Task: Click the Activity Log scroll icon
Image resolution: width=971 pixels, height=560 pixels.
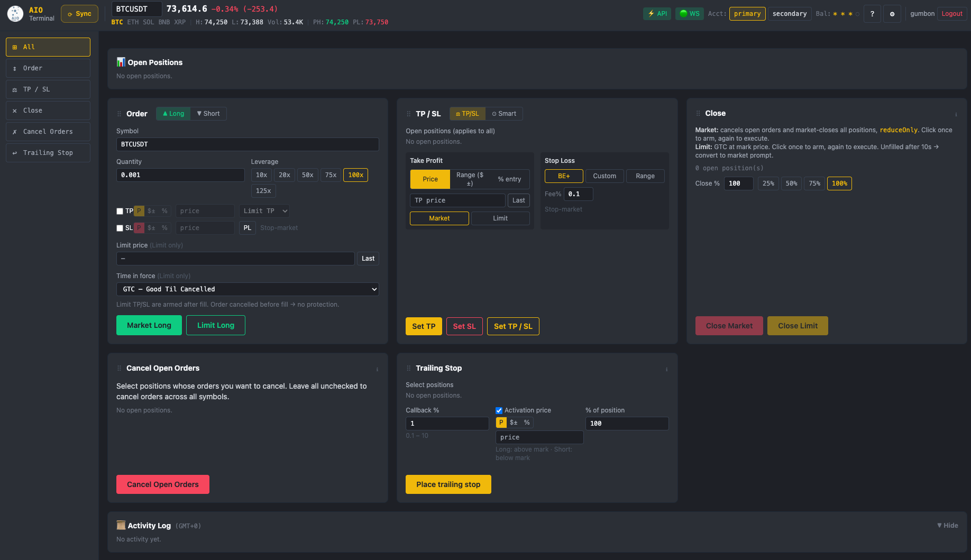Action: [x=121, y=525]
